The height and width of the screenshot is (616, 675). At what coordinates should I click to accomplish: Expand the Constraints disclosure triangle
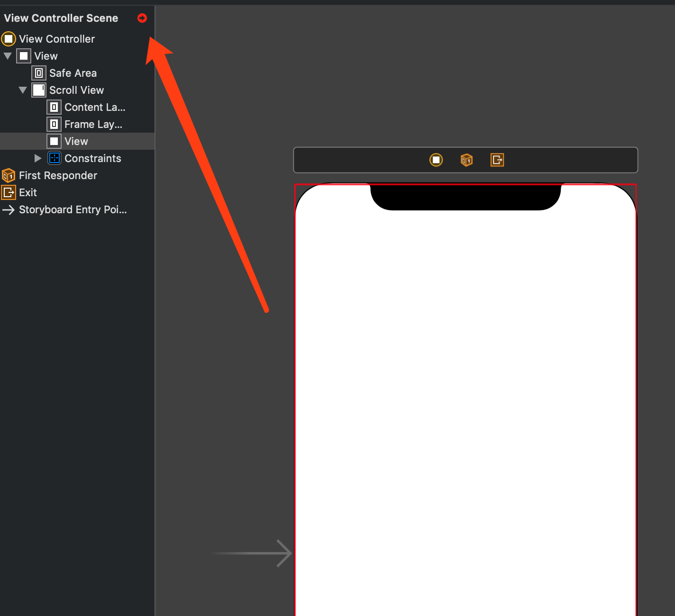tap(38, 158)
